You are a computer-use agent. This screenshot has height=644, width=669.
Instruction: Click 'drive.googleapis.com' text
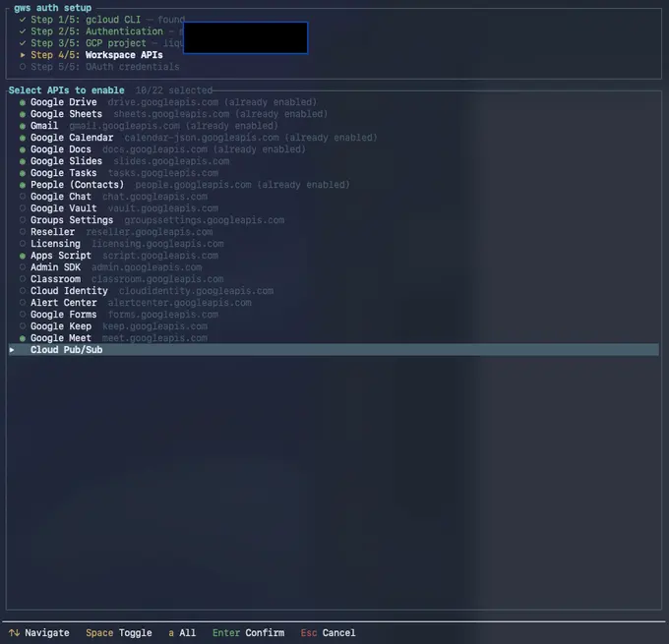tap(163, 102)
